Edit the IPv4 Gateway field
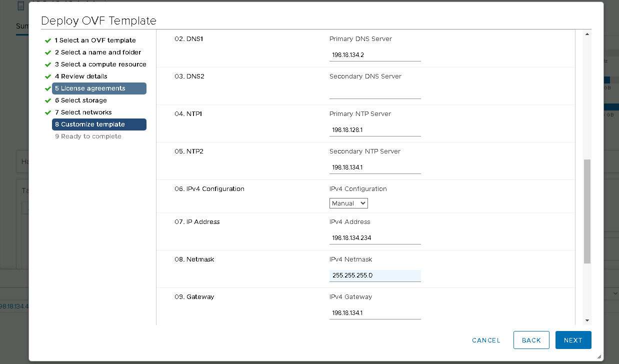Image resolution: width=619 pixels, height=364 pixels. pyautogui.click(x=374, y=313)
